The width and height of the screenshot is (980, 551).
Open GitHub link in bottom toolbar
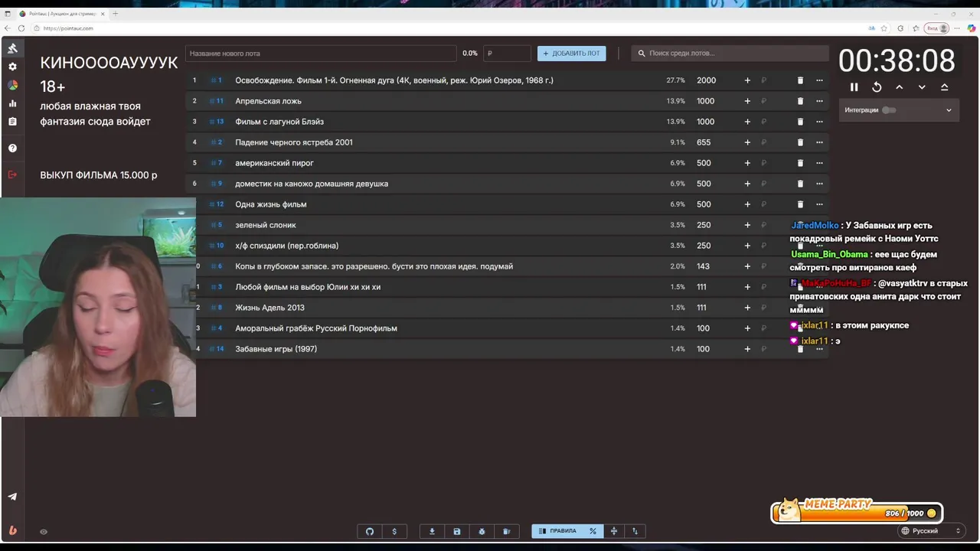(x=370, y=531)
